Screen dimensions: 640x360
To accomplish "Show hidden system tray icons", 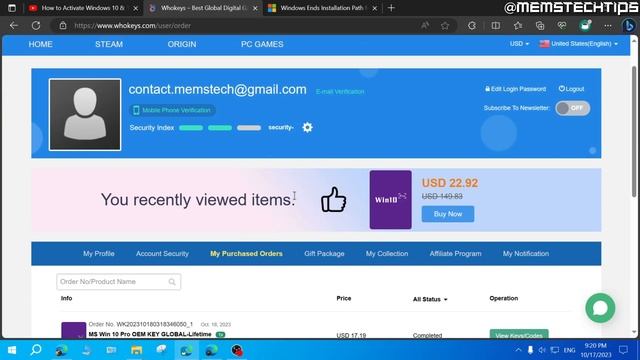I will 518,350.
